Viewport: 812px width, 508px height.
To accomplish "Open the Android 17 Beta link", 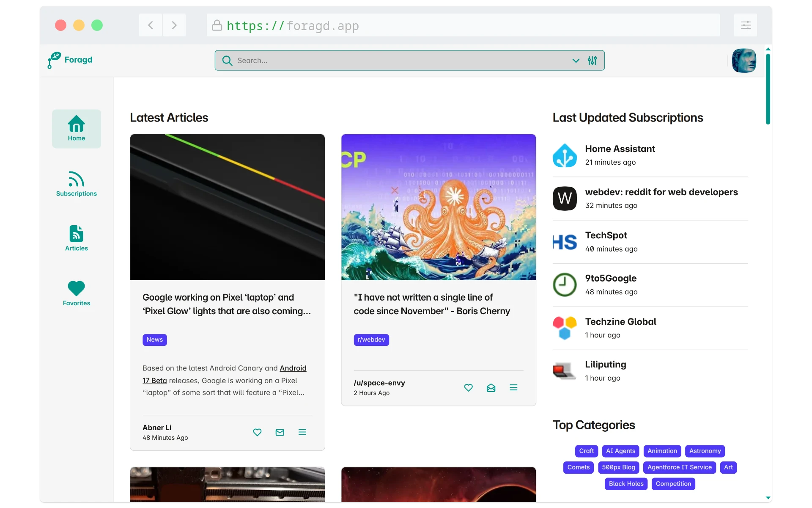I will tap(293, 369).
